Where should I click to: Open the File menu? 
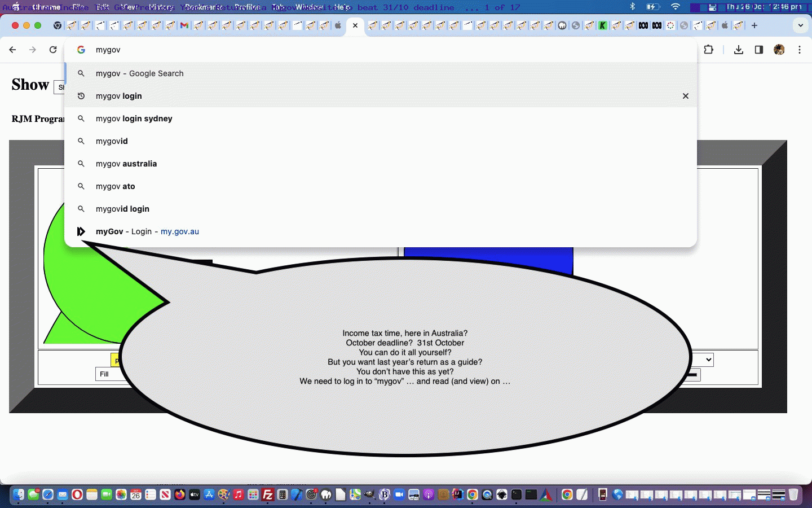tap(79, 7)
